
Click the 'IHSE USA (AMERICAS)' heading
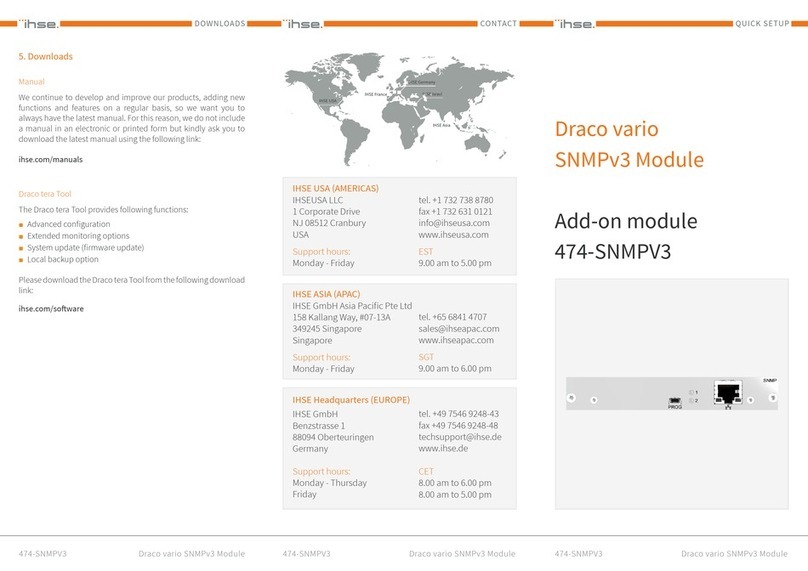(x=335, y=188)
